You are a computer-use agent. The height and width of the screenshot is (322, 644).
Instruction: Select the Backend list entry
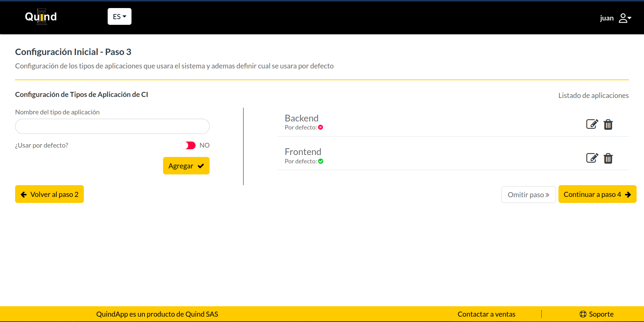pyautogui.click(x=302, y=118)
